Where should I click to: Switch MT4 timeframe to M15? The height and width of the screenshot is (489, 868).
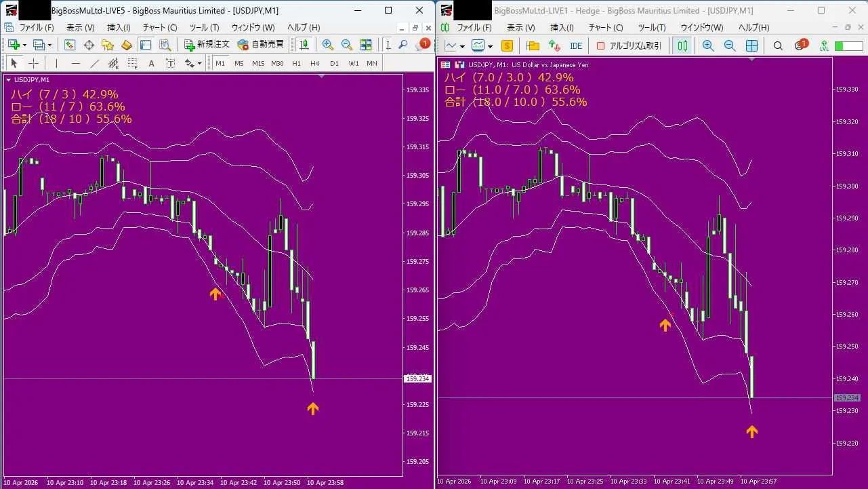point(258,63)
